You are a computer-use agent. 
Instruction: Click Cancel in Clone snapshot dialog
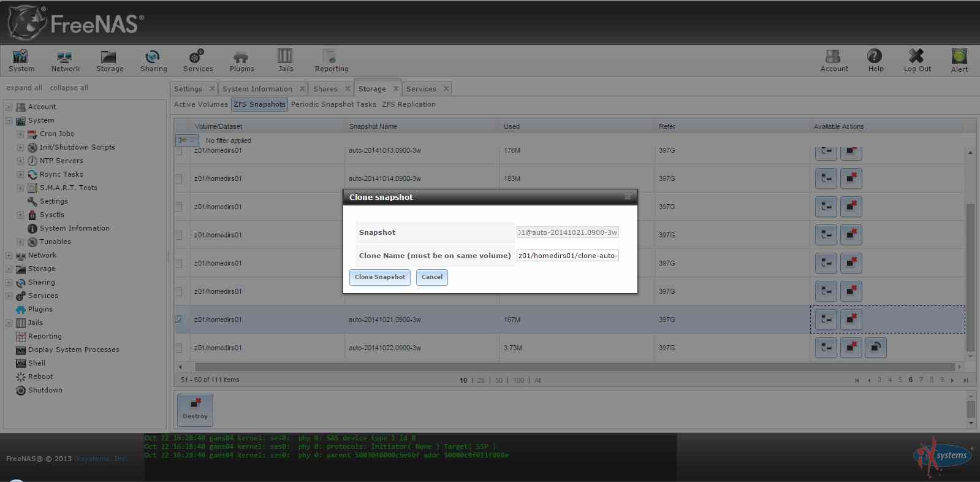[432, 277]
